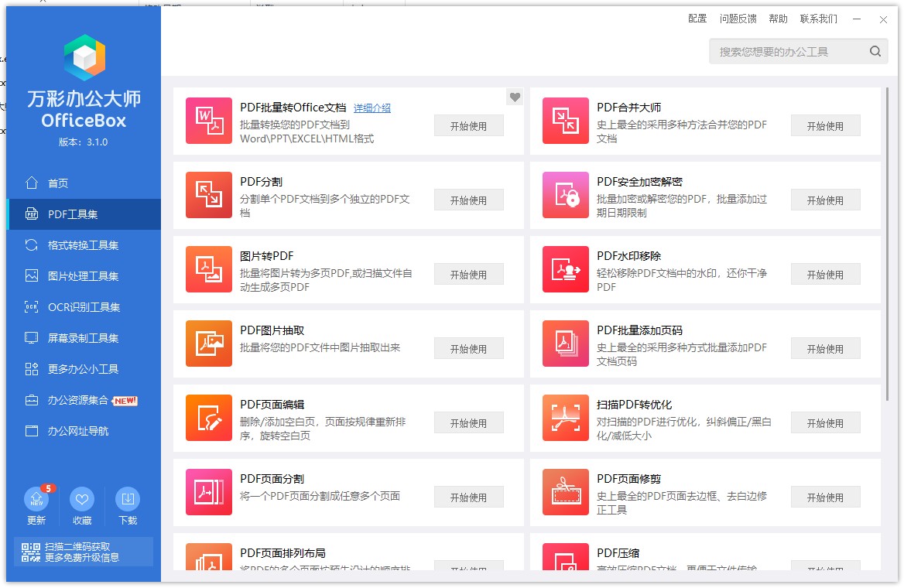Viewport: 904px width, 588px height.
Task: Open 屏幕录制工具集 in the sidebar
Action: click(x=84, y=338)
